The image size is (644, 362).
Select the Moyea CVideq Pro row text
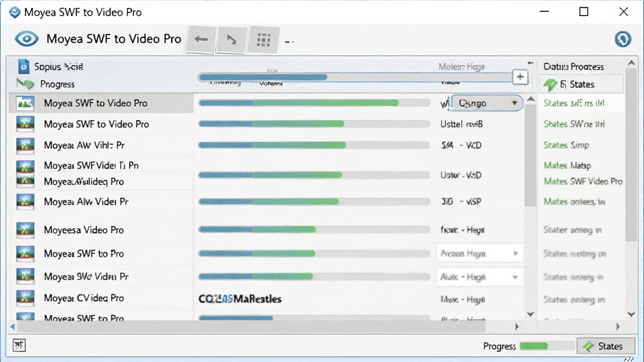(84, 298)
